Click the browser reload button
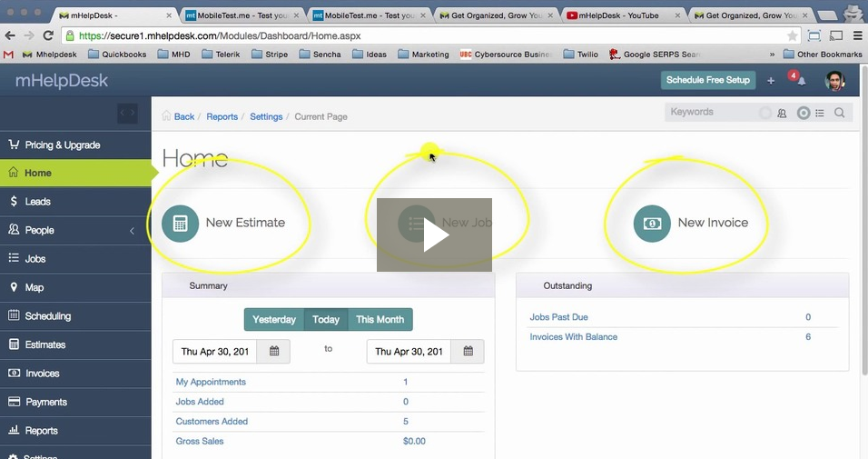The width and height of the screenshot is (868, 459). (x=48, y=35)
